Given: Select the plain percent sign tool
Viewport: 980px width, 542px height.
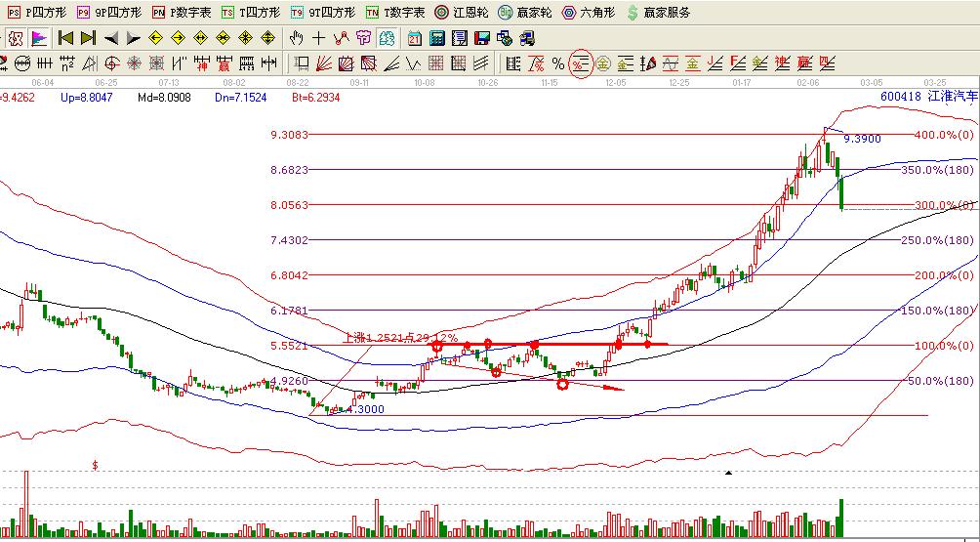Looking at the screenshot, I should tap(557, 64).
